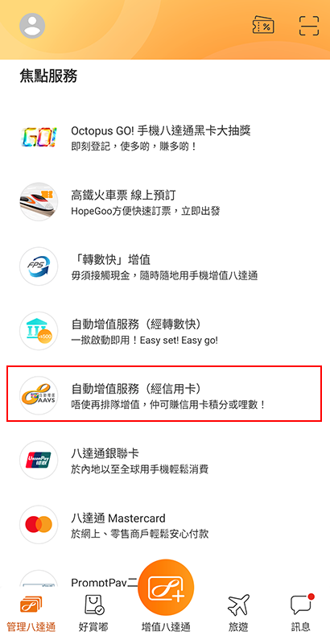
Task: Select the FPS top-up icon
Action: point(39,266)
